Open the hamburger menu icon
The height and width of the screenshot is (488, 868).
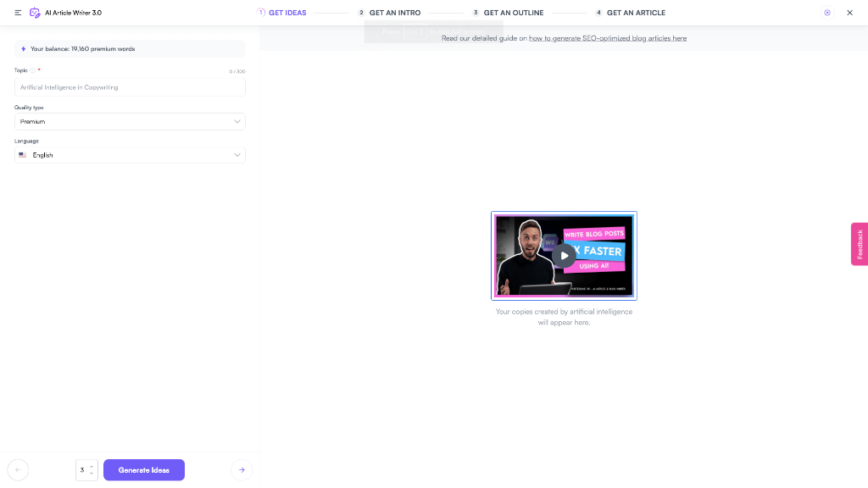point(18,13)
